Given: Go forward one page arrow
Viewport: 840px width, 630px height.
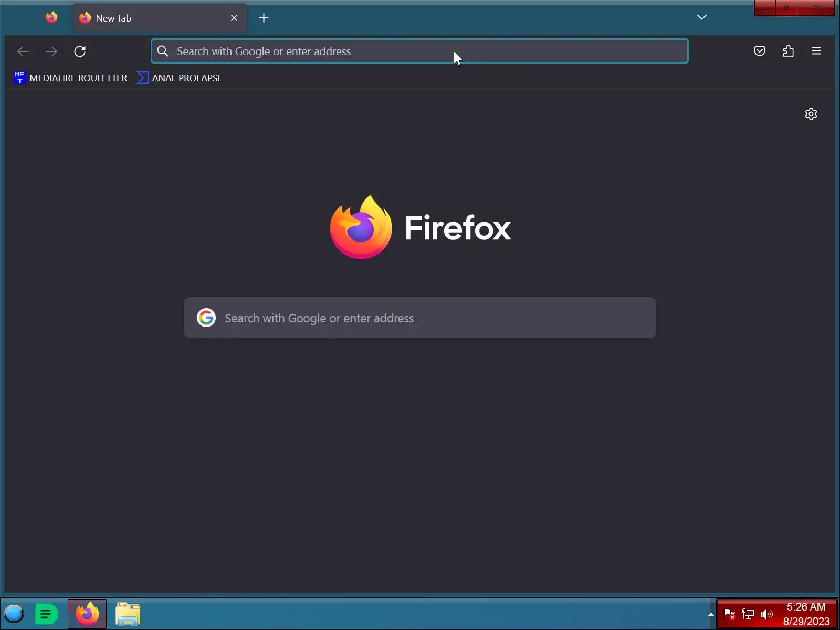Looking at the screenshot, I should (x=51, y=51).
